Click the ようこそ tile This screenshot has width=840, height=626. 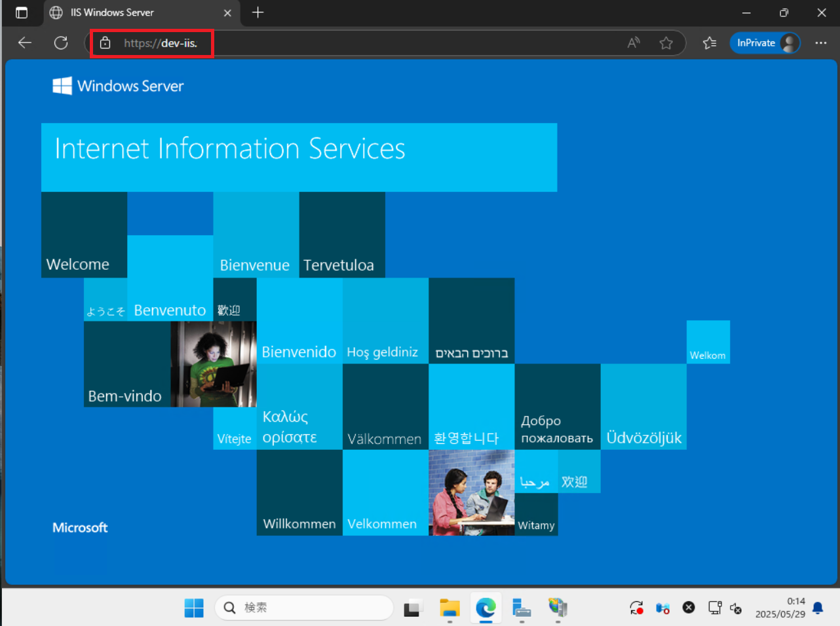click(x=105, y=299)
